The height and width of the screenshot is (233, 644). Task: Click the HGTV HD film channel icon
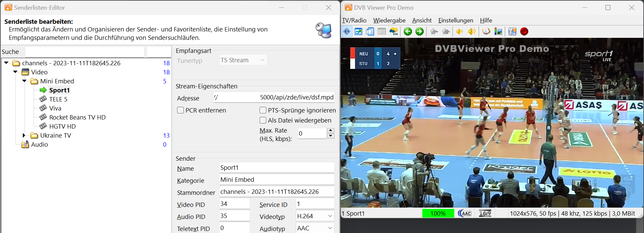pyautogui.click(x=43, y=126)
